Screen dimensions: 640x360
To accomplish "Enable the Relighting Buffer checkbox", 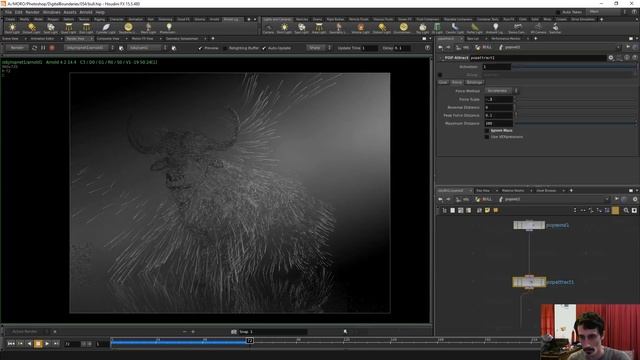I will pos(225,48).
